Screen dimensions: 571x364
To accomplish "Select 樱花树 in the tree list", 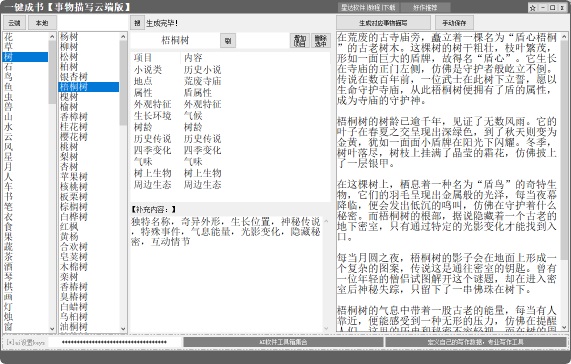I will tap(89, 137).
